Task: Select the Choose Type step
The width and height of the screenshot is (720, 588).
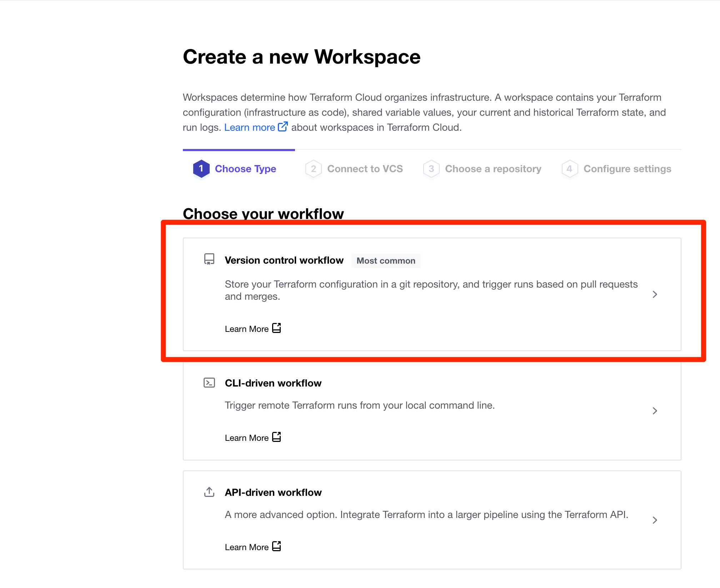Action: click(x=245, y=169)
